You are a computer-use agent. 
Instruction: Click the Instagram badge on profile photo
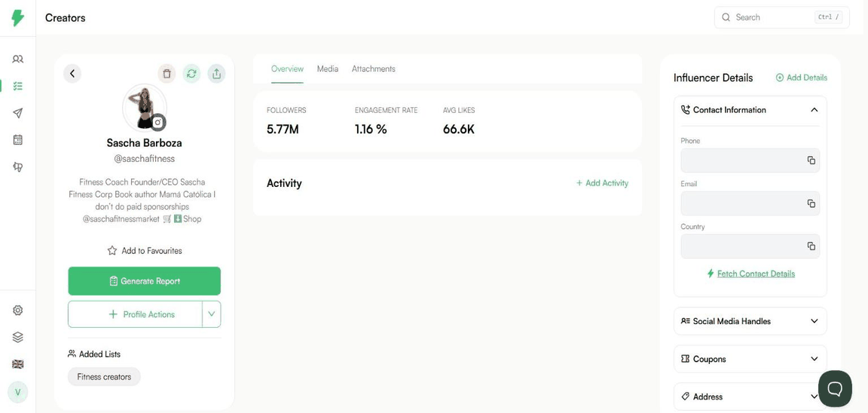click(158, 122)
